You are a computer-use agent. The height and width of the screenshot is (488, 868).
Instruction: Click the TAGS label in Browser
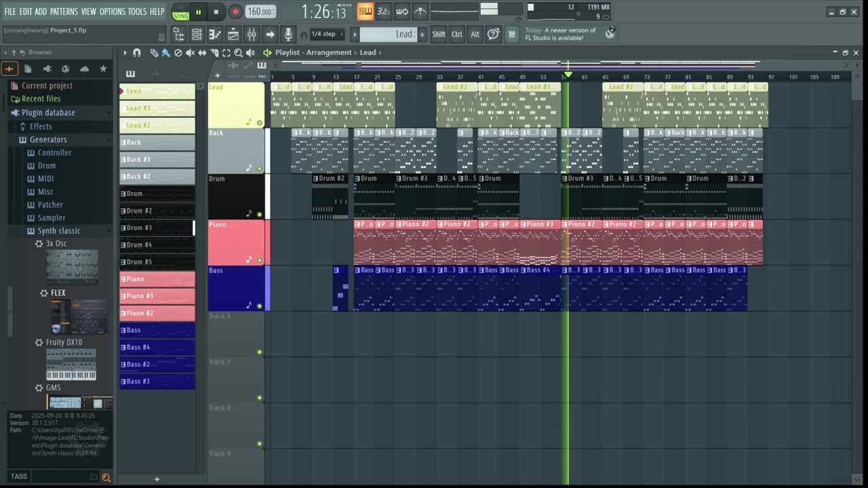(19, 476)
